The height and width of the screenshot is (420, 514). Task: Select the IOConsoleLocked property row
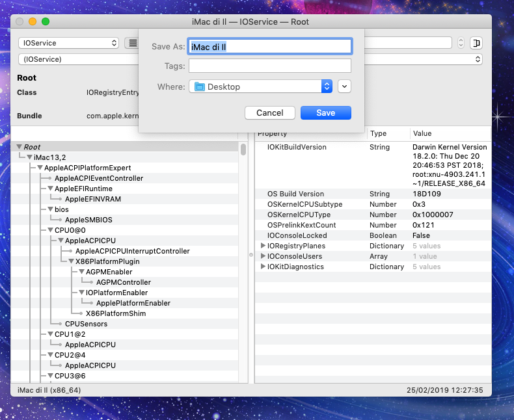[x=373, y=235]
